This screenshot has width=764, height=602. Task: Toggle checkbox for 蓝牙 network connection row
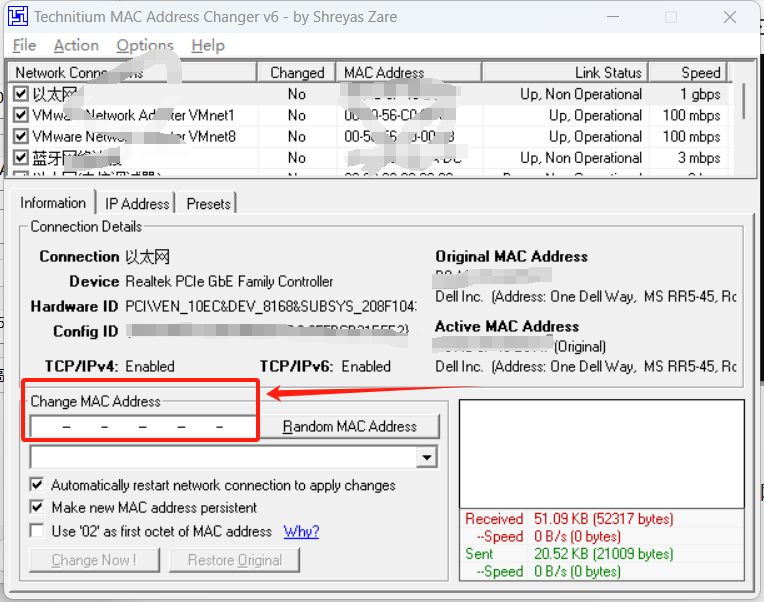click(x=20, y=157)
